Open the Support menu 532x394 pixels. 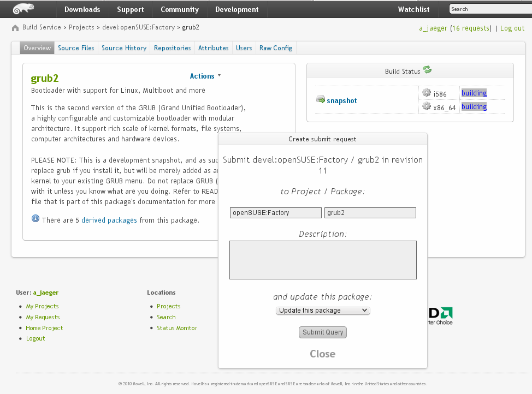[131, 9]
